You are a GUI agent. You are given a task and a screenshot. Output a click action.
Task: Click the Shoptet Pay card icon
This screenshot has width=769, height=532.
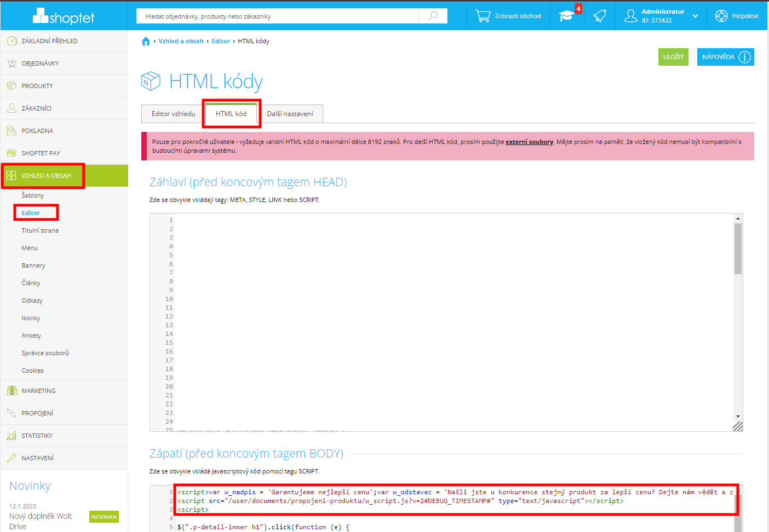(12, 153)
